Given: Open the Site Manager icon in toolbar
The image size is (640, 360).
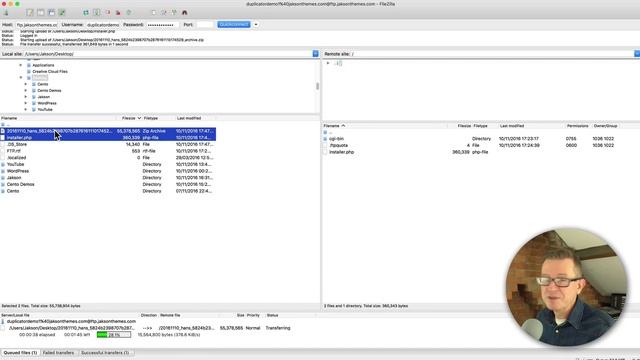Looking at the screenshot, I should click(6, 13).
